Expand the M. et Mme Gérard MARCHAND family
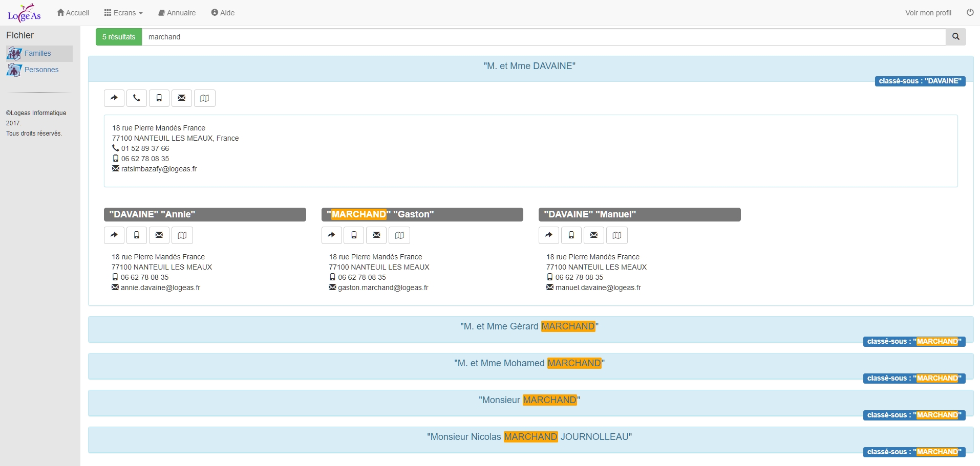Viewport: 980px width, 466px height. [x=529, y=326]
